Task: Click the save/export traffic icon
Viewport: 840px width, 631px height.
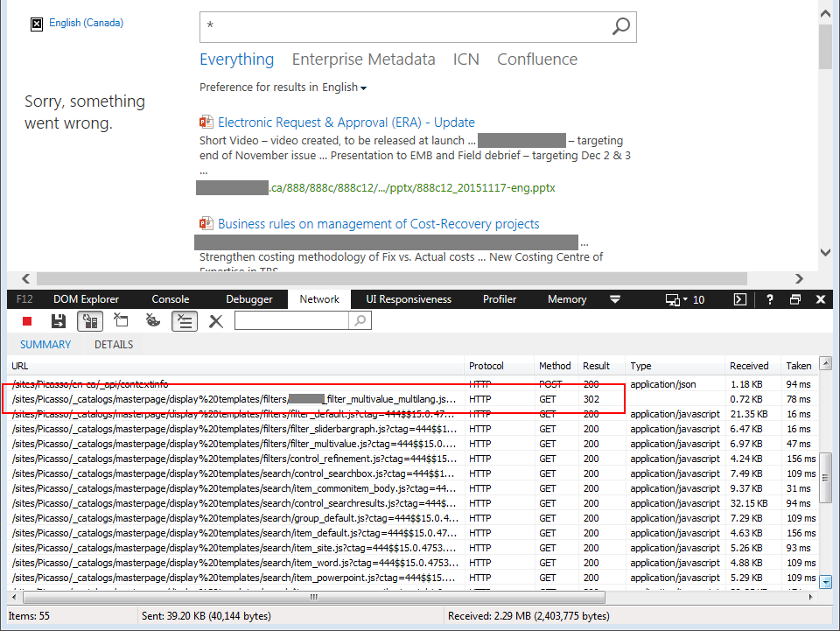Action: (x=58, y=321)
